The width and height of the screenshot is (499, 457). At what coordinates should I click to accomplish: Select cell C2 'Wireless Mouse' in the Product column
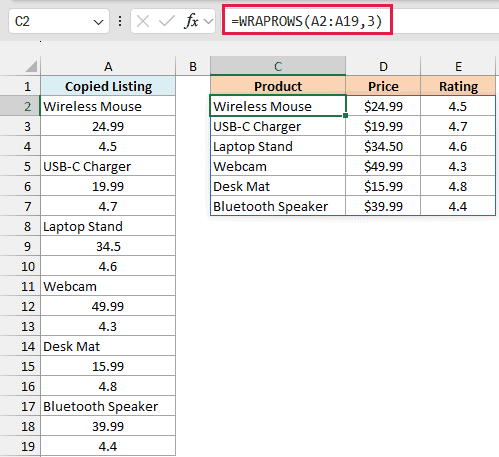tap(278, 106)
